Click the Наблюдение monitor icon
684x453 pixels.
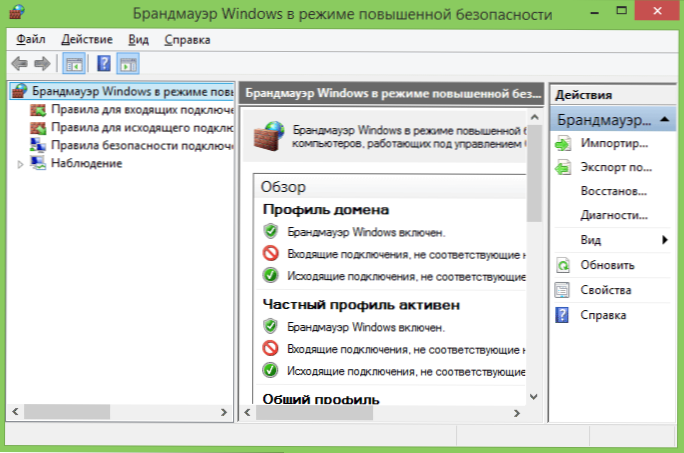click(x=38, y=163)
